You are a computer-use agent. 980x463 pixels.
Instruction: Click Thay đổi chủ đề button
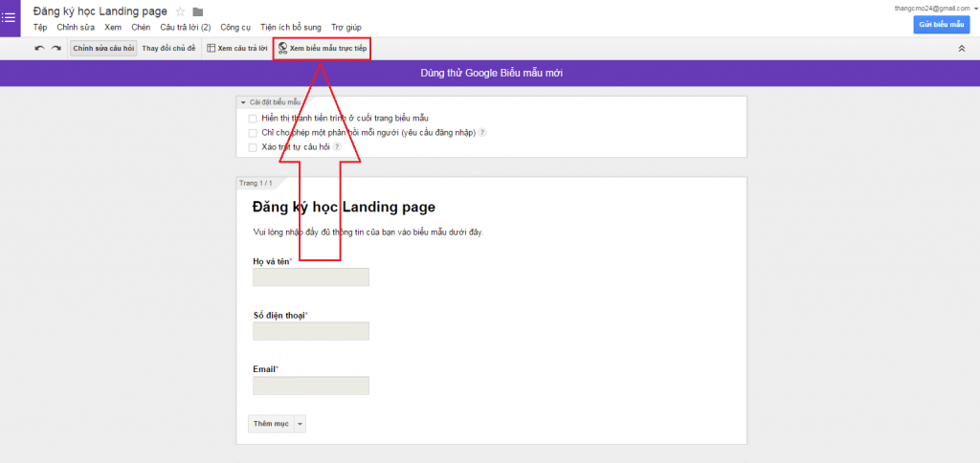tap(168, 48)
